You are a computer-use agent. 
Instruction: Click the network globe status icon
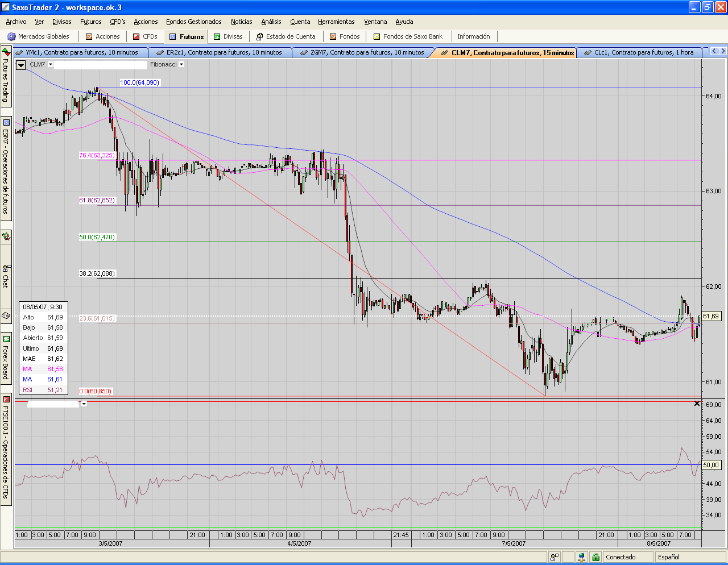pos(581,557)
